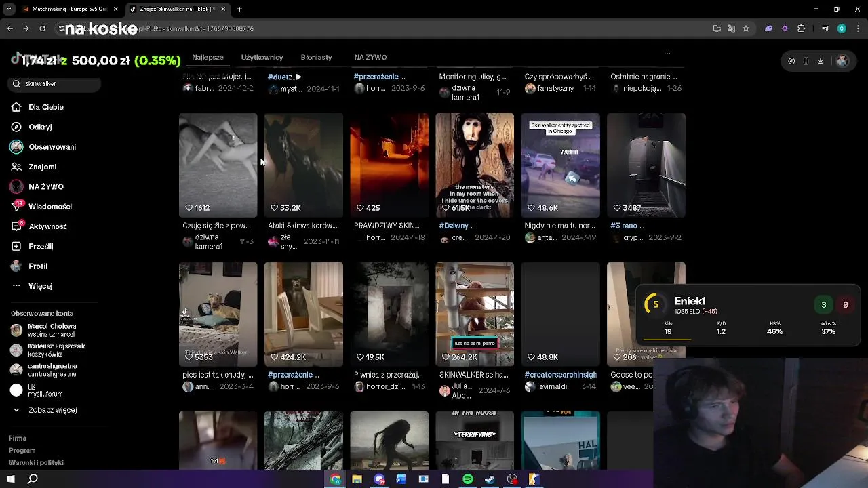Open Wiadomości messages inbox
The image size is (868, 488).
coord(41,207)
